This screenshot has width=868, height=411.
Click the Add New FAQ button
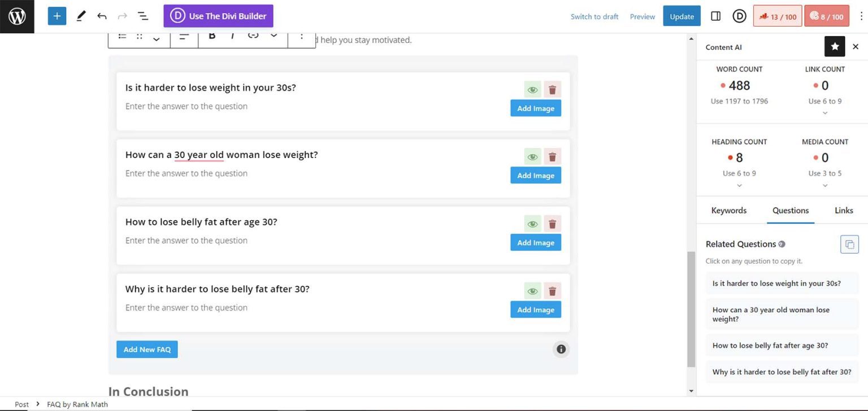tap(146, 349)
